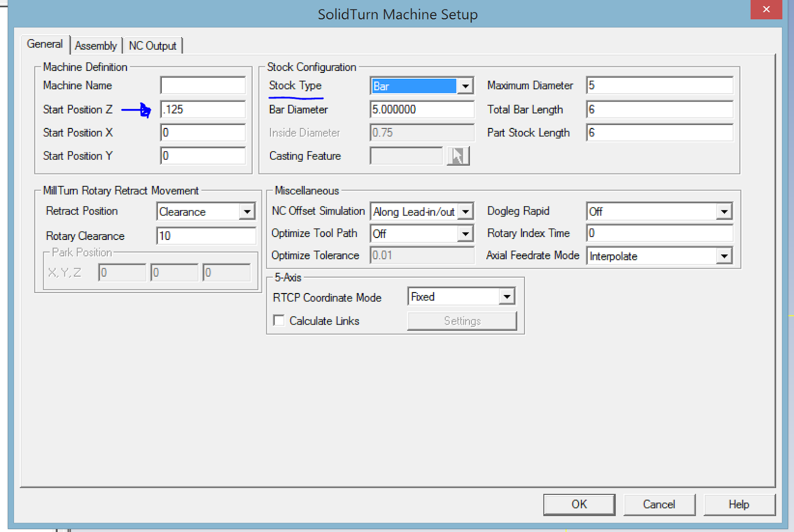This screenshot has height=532, width=794.
Task: Expand the Optimize Tool Path dropdown
Action: (x=465, y=234)
